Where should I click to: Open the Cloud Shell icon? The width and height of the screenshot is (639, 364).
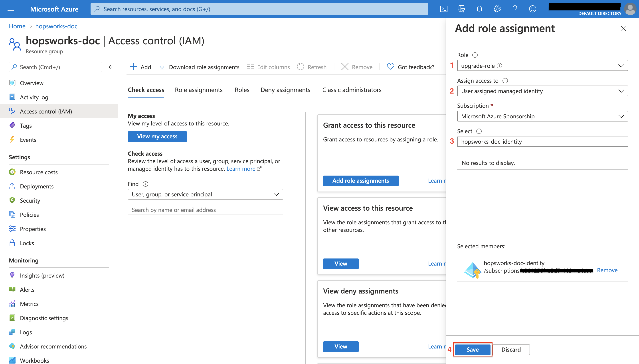[x=443, y=9]
